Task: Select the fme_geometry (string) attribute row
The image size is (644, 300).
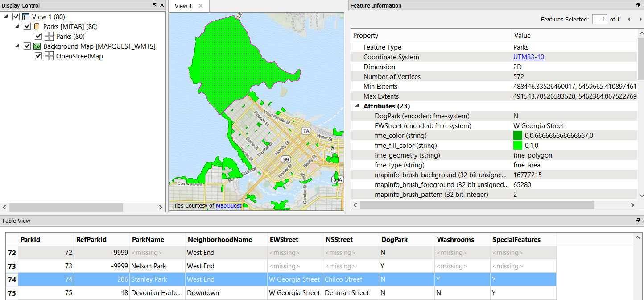Action: (x=495, y=155)
